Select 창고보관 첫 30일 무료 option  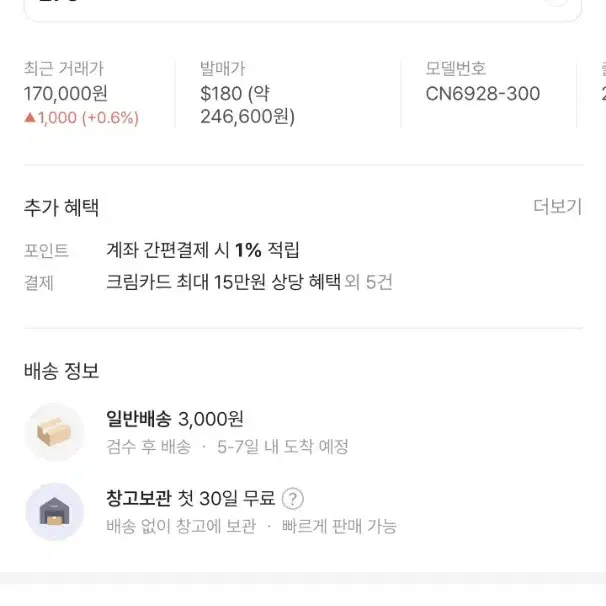[191, 498]
